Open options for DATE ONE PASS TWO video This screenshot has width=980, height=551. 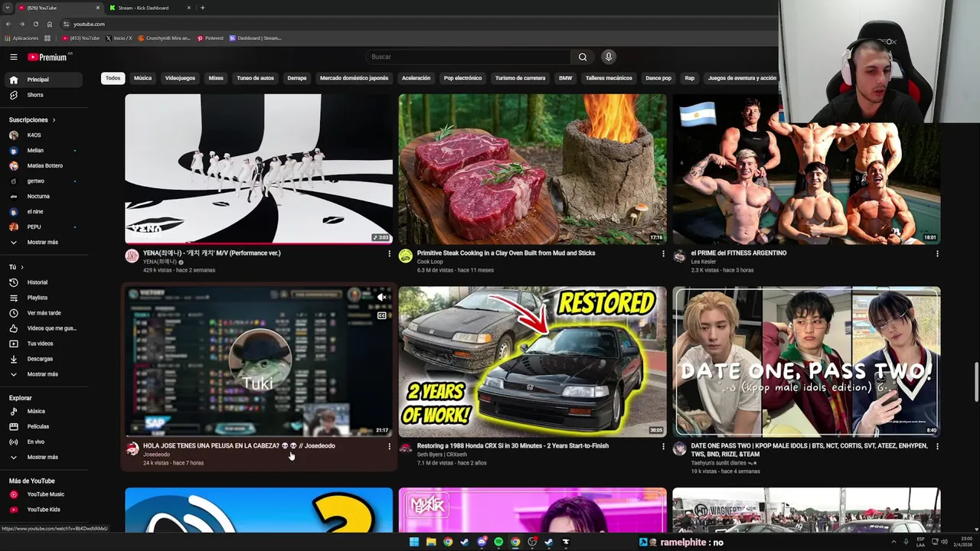pos(937,446)
